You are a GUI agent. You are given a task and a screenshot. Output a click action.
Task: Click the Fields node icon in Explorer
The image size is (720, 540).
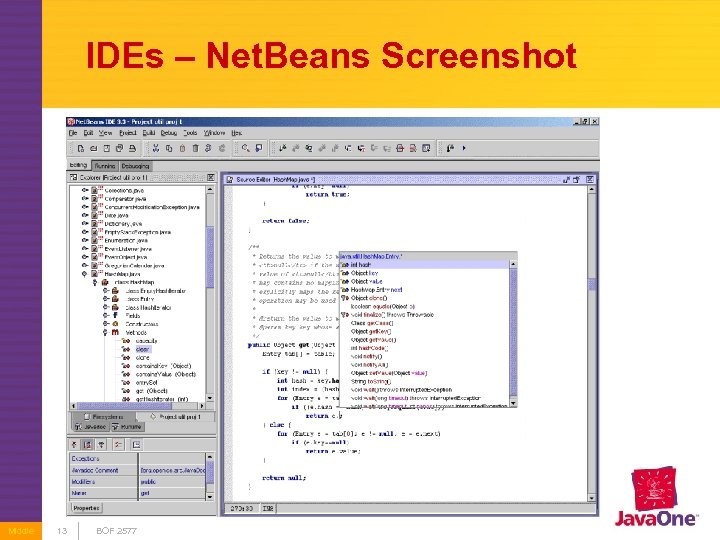(x=115, y=315)
